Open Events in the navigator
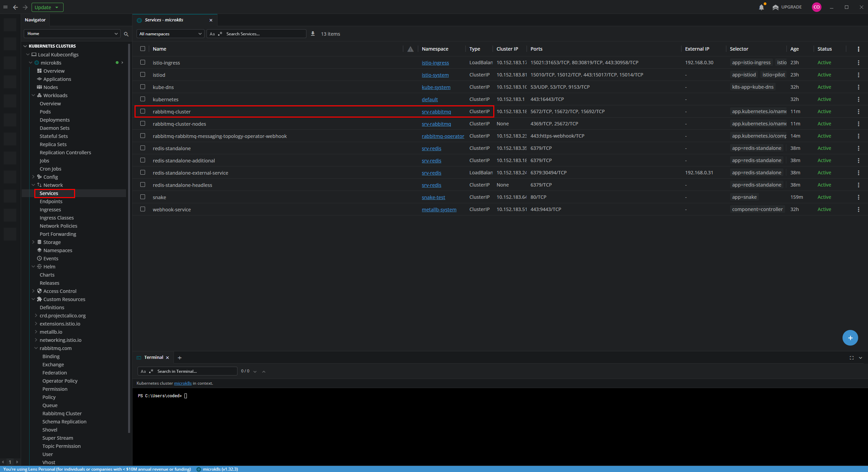This screenshot has height=472, width=868. (x=51, y=259)
